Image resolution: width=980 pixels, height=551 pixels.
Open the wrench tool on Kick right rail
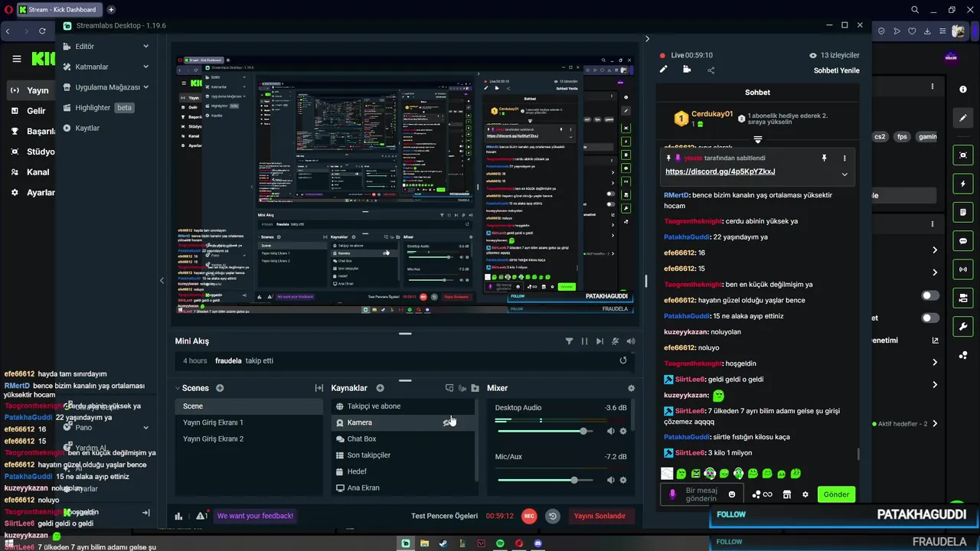click(963, 326)
